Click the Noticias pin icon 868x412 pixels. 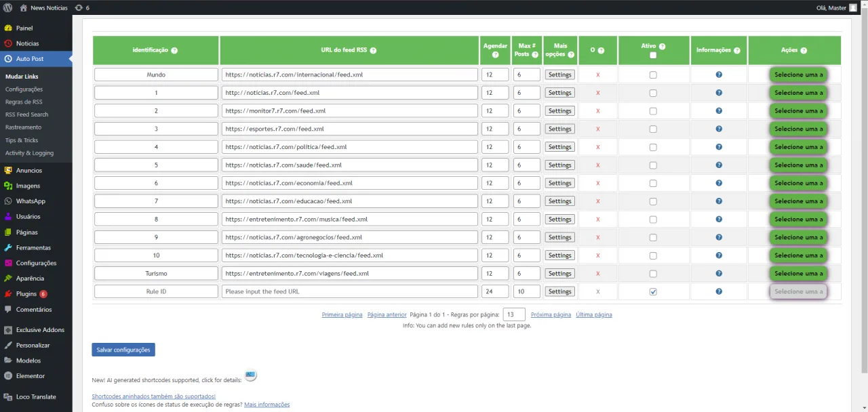point(8,43)
